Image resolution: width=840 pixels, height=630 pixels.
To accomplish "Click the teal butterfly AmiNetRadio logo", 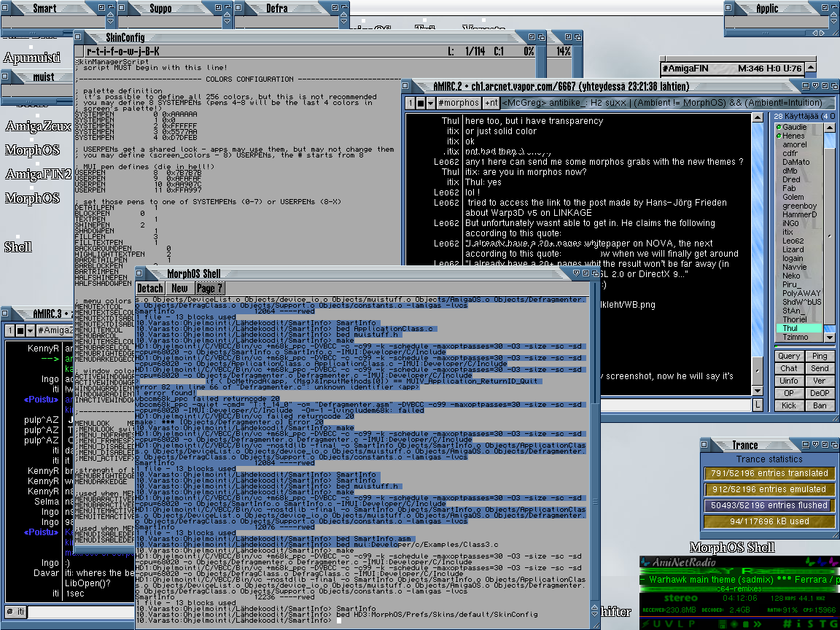I will 645,562.
